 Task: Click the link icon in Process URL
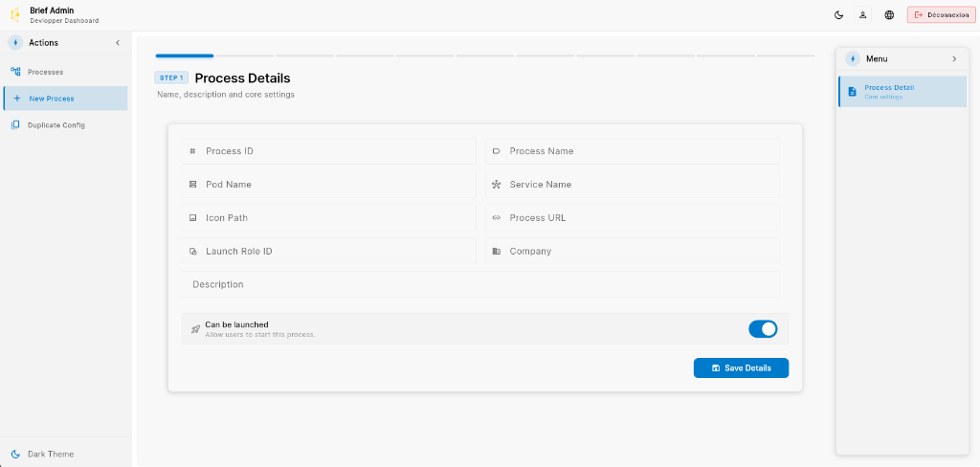pos(497,217)
